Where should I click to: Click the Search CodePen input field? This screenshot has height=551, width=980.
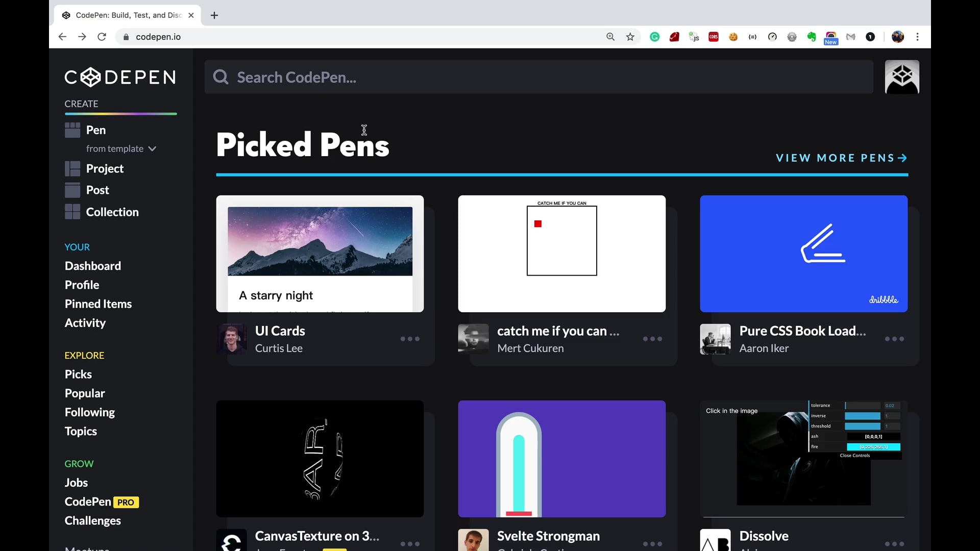[538, 77]
